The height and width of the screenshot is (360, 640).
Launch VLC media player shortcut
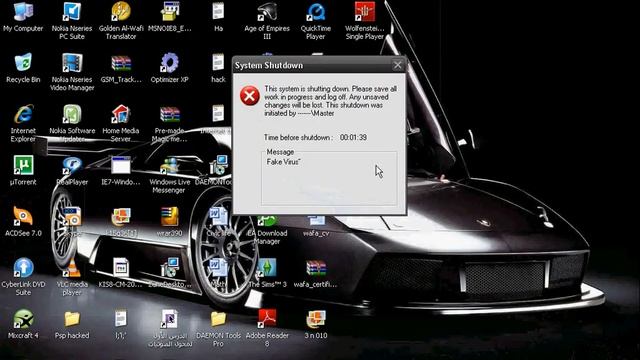(x=72, y=267)
